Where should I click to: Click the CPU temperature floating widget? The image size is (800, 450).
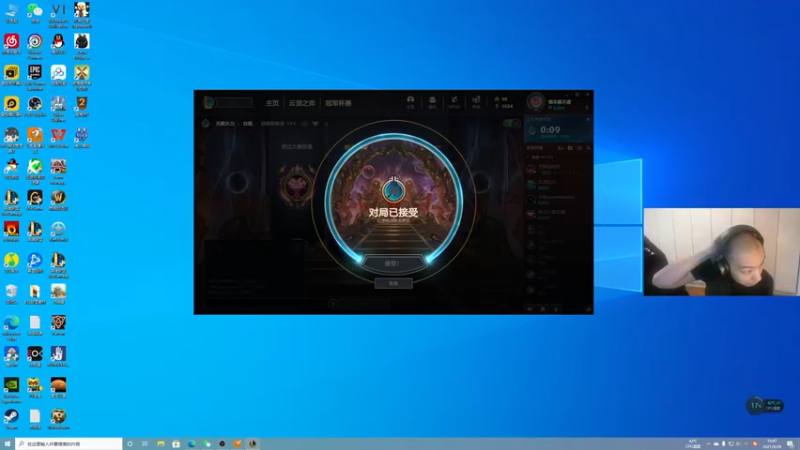click(x=764, y=406)
